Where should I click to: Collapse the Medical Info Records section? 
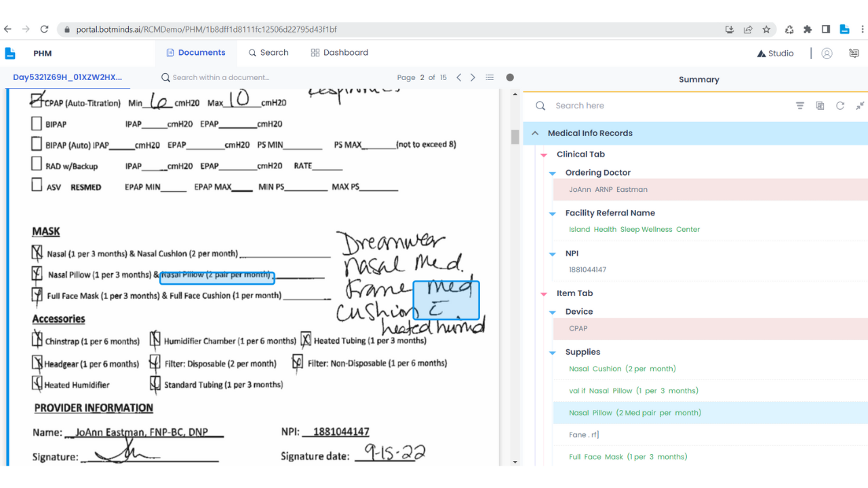[535, 134]
